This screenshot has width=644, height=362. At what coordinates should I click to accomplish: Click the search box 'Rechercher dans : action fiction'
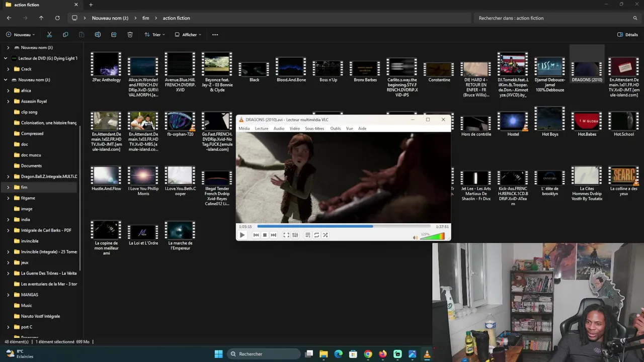coord(557,18)
